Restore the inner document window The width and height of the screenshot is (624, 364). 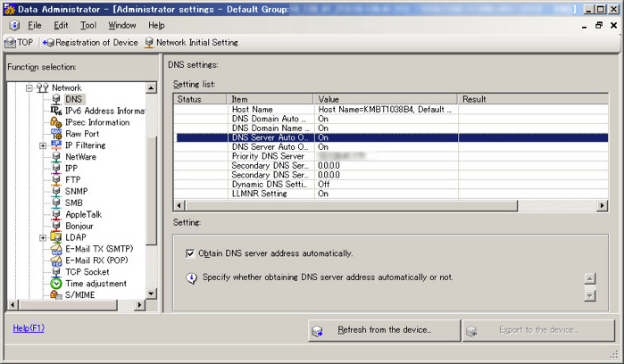point(599,26)
